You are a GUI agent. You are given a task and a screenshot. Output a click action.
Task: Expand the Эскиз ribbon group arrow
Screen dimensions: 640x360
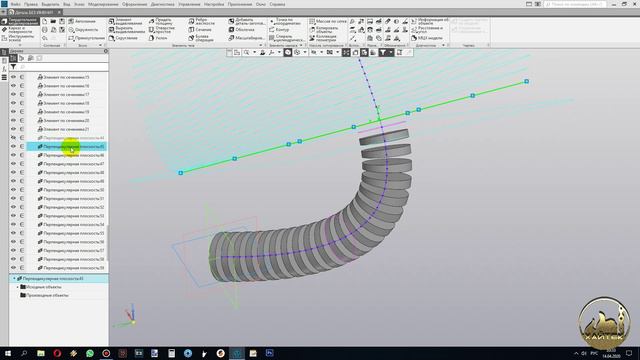[100, 45]
